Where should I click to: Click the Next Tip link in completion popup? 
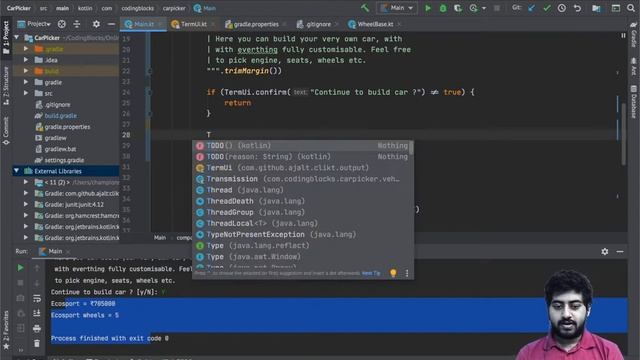point(371,273)
